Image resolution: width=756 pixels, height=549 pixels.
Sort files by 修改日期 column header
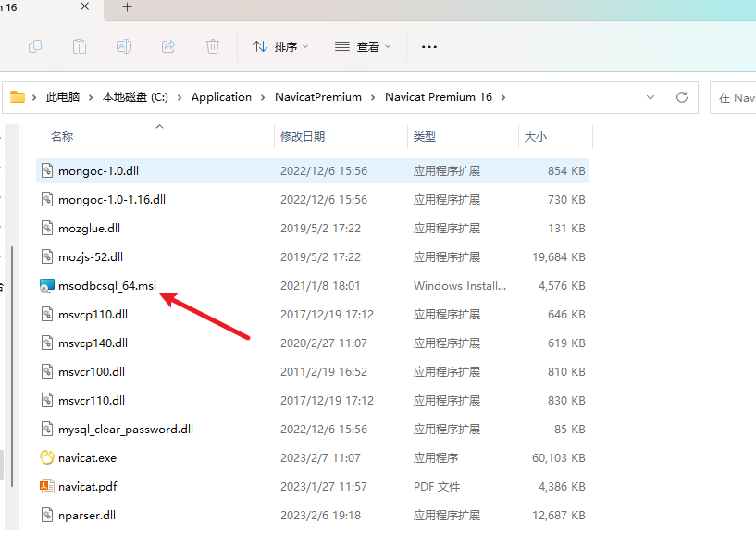click(303, 136)
